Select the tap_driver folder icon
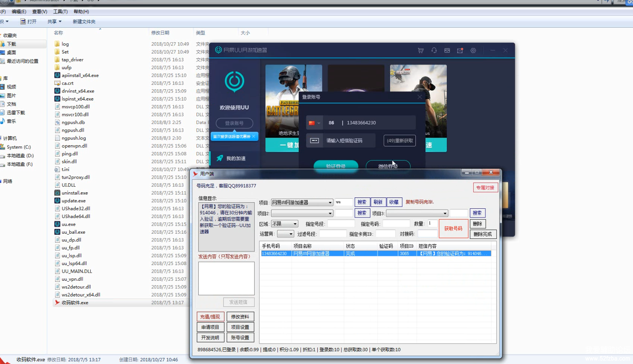The image size is (633, 364). coord(58,60)
